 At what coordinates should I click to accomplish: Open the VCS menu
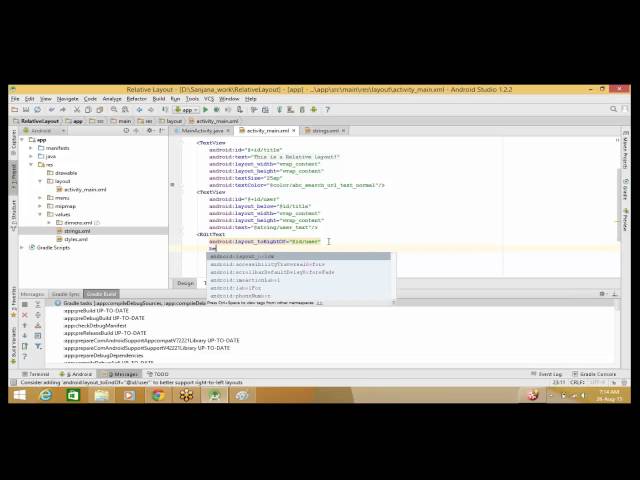pos(209,99)
